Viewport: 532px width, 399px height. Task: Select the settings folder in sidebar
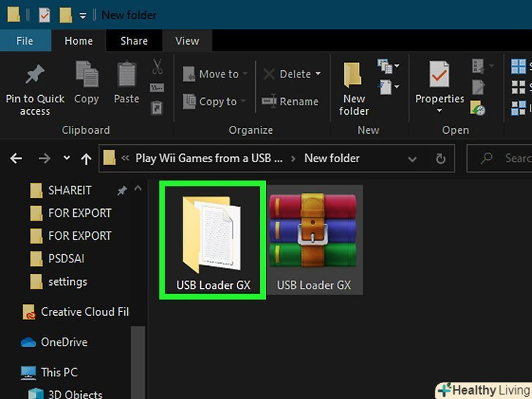pyautogui.click(x=58, y=281)
